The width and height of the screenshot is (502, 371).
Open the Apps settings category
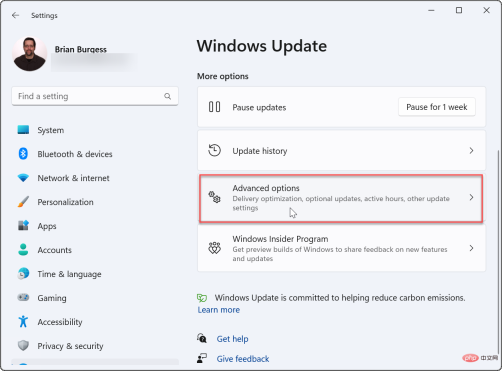coord(47,226)
